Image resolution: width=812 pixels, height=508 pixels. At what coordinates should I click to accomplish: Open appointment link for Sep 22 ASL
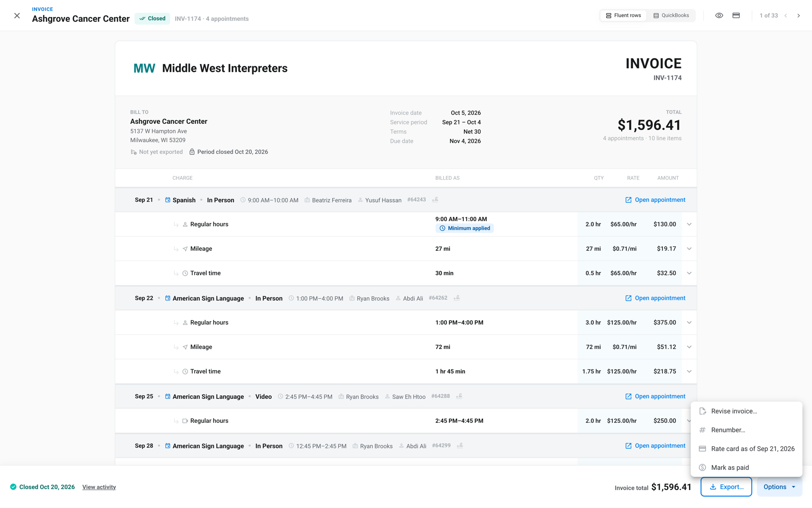click(655, 298)
